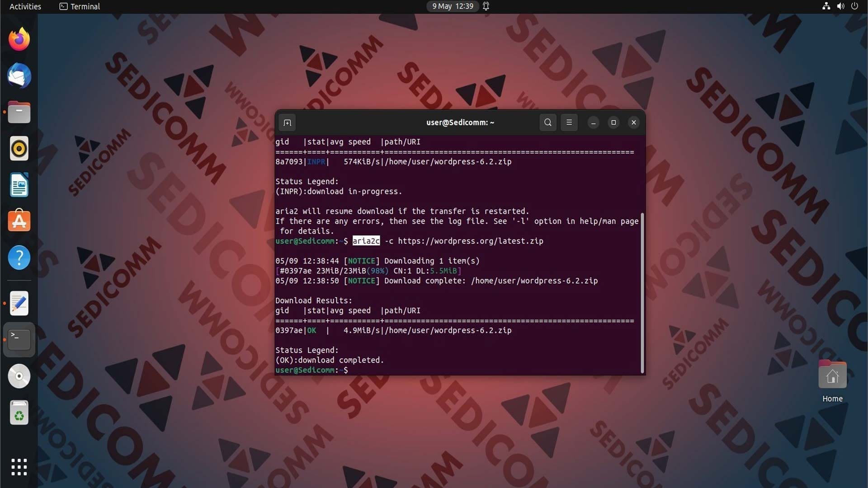The height and width of the screenshot is (488, 868).
Task: Click the highlighted aria2c command text
Action: point(366,241)
